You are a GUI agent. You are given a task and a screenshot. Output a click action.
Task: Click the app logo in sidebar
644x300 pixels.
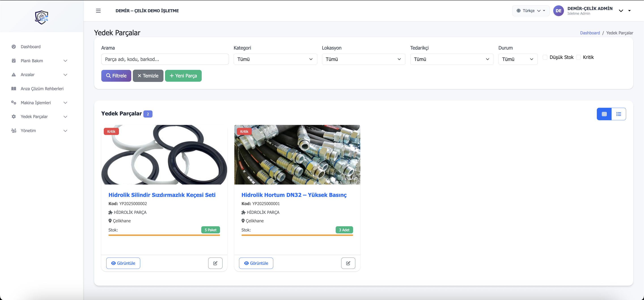[42, 17]
